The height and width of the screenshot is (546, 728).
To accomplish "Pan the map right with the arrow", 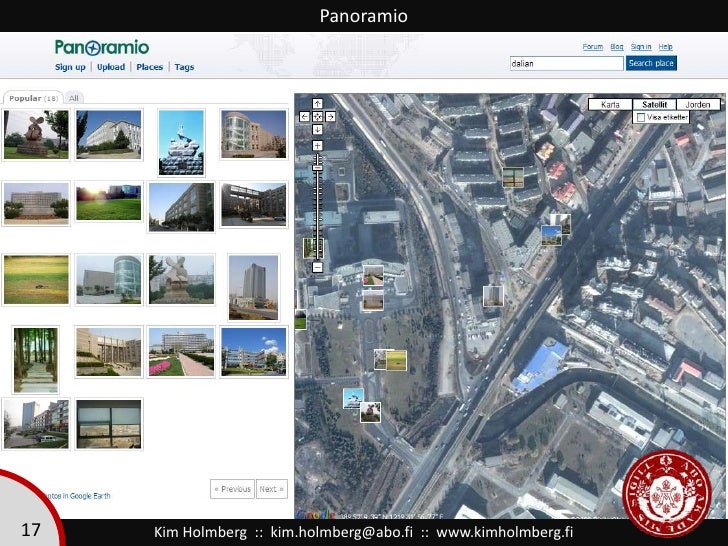I will pyautogui.click(x=330, y=117).
